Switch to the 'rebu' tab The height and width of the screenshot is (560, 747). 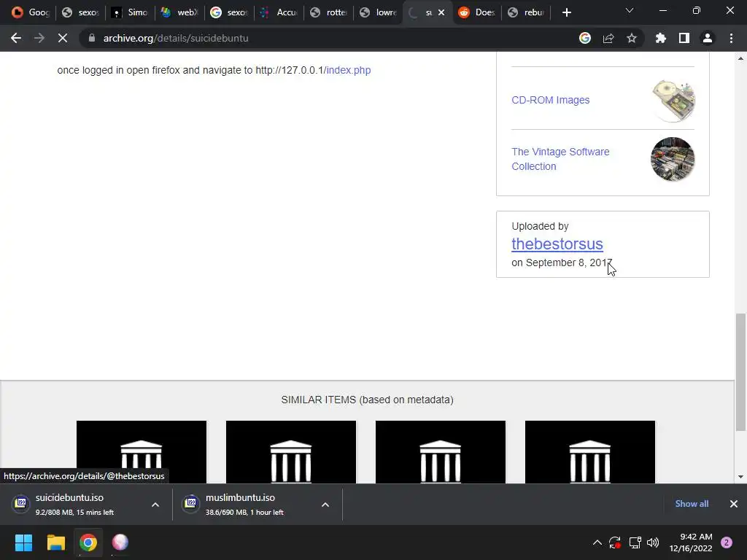[x=527, y=12]
